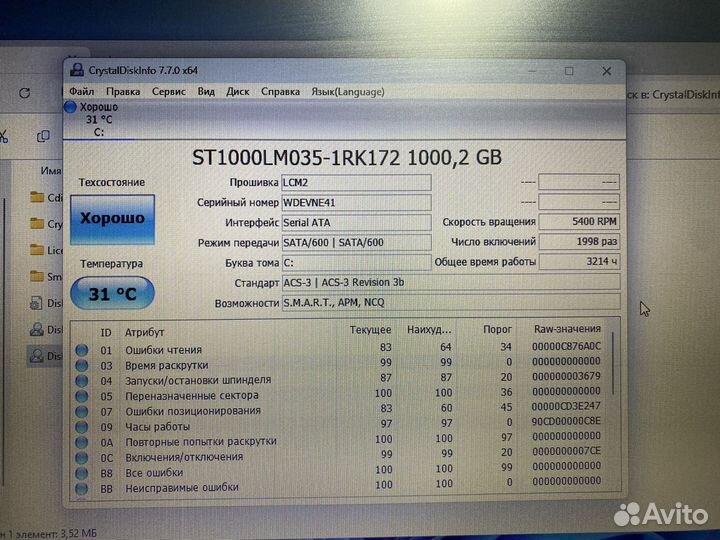Open the Справка menu
The height and width of the screenshot is (540, 720).
(x=280, y=92)
